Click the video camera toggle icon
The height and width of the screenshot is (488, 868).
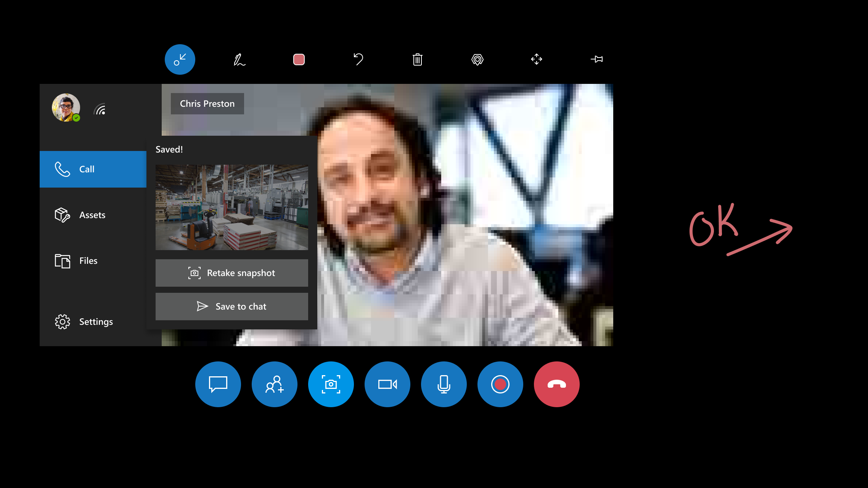387,384
